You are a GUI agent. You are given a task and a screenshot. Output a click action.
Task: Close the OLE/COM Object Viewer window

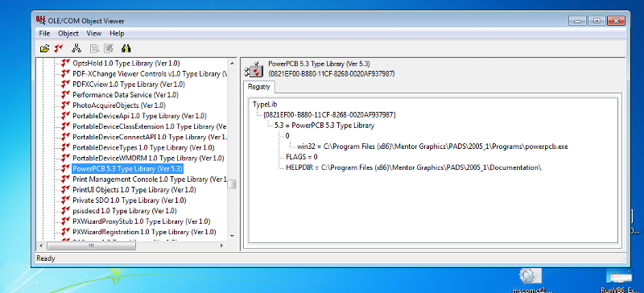point(616,21)
